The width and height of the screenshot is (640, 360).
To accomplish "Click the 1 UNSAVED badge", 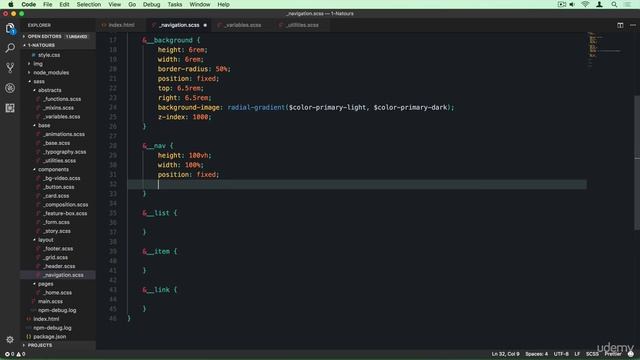I will click(76, 36).
